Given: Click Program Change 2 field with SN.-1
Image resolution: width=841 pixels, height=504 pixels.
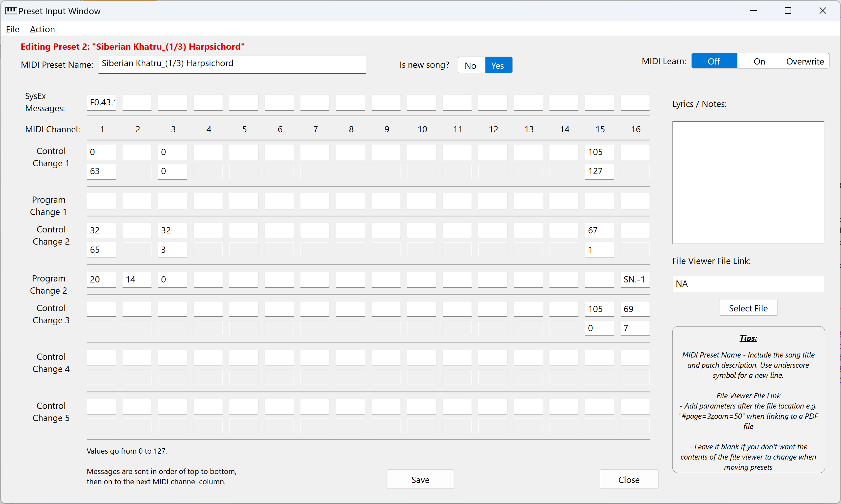Looking at the screenshot, I should 634,279.
